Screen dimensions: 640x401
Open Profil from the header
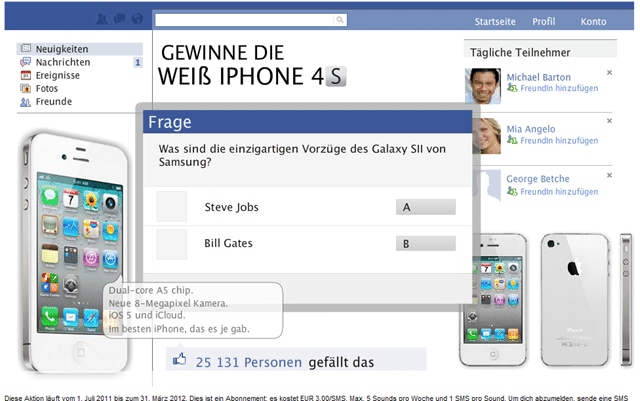(543, 22)
